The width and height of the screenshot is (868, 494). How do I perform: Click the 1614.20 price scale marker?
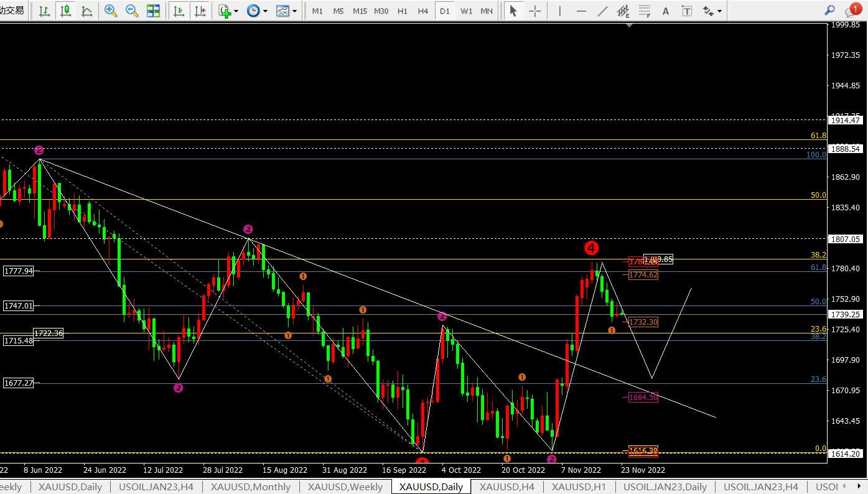pyautogui.click(x=845, y=454)
